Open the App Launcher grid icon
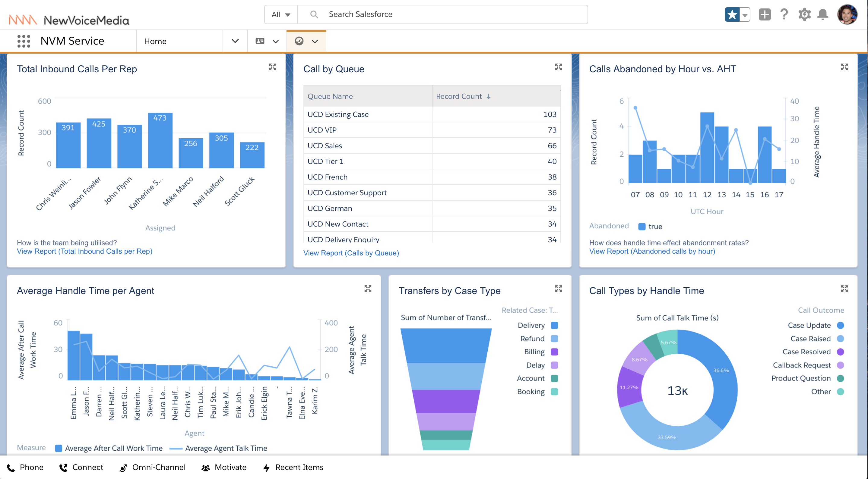Viewport: 868px width, 479px height. (24, 41)
